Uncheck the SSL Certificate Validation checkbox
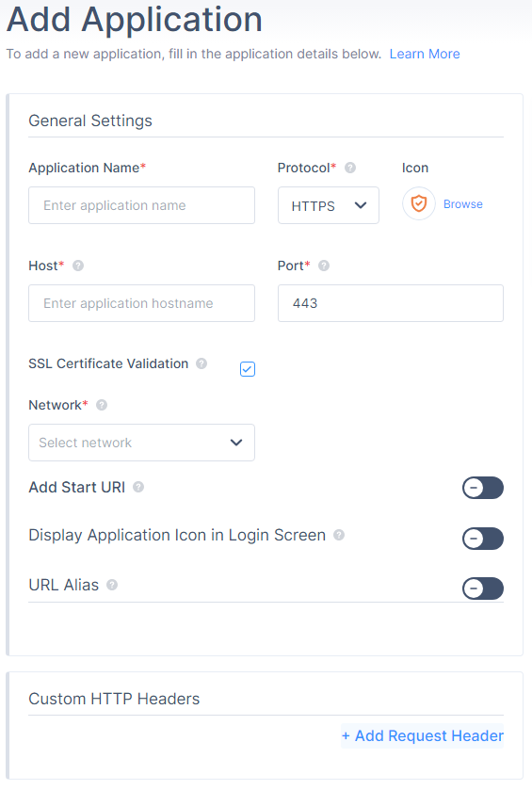Image resolution: width=532 pixels, height=790 pixels. 248,369
